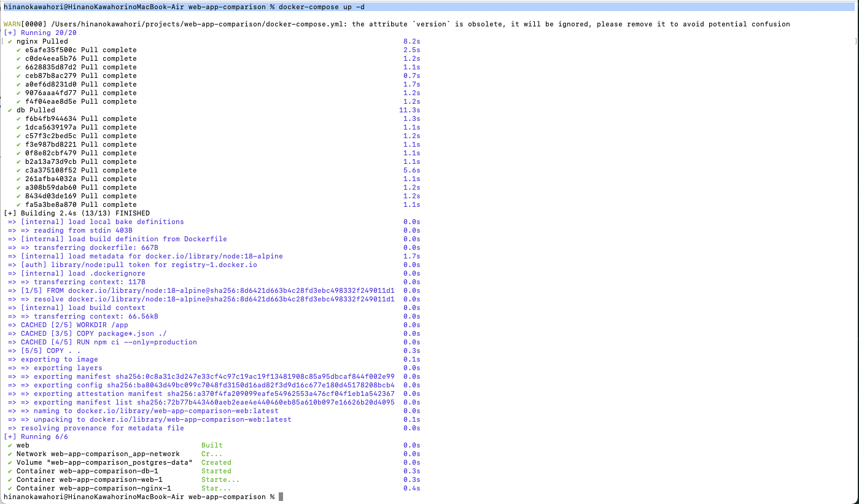Image resolution: width=859 pixels, height=504 pixels.
Task: Select layer hash fa5a3be8a870
Action: (x=51, y=204)
